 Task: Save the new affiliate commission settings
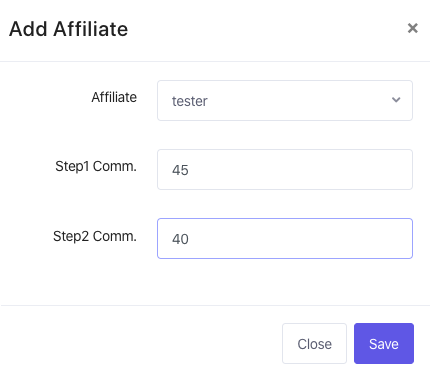click(x=384, y=343)
